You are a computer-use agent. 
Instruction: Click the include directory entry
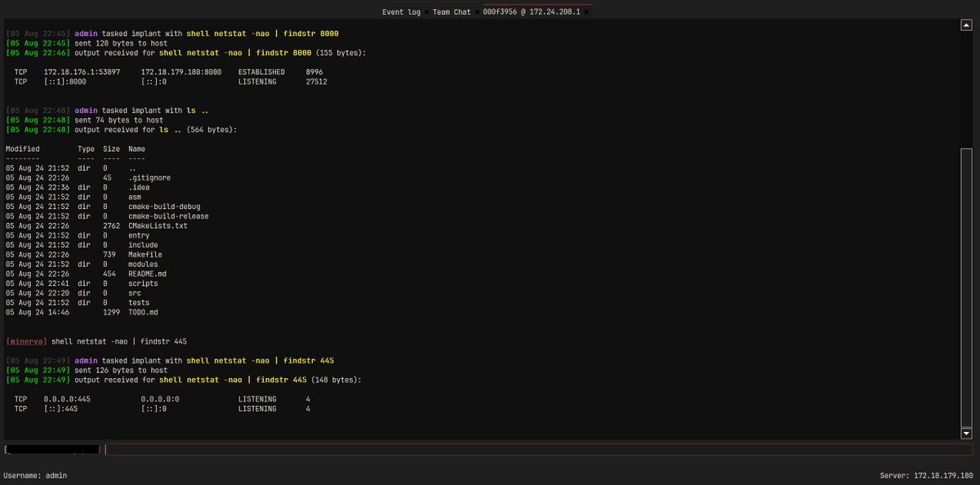[144, 244]
